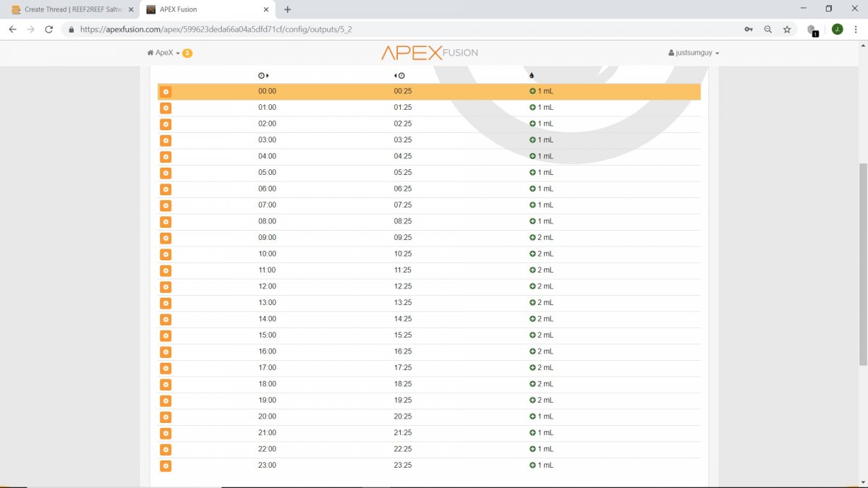
Task: Open settings gear for the 15:00 row
Action: tap(166, 335)
